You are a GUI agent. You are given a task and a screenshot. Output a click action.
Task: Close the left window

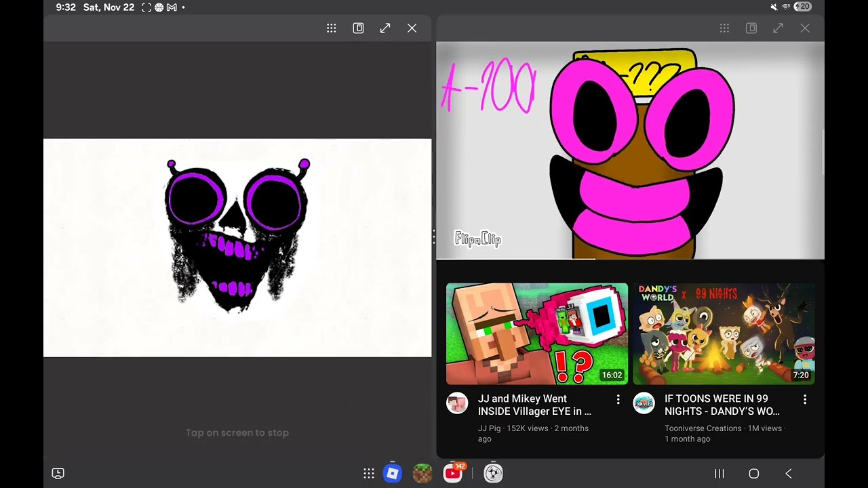tap(412, 28)
